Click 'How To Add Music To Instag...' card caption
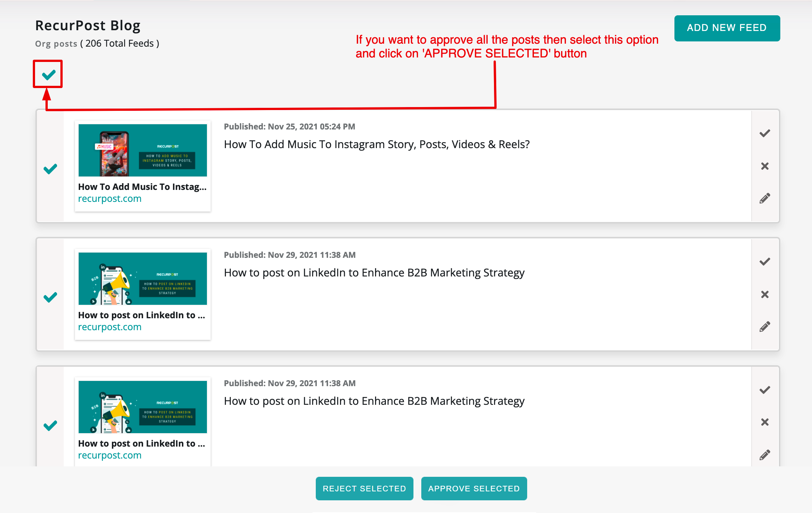812x513 pixels. pos(142,187)
